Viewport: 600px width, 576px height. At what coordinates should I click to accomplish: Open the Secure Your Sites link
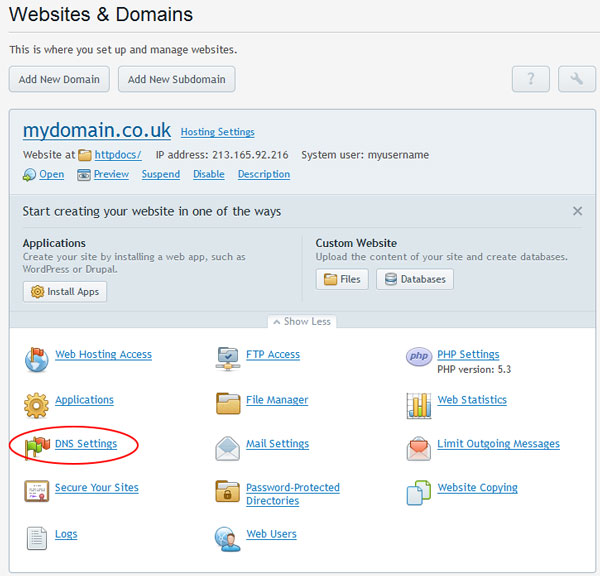coord(97,488)
